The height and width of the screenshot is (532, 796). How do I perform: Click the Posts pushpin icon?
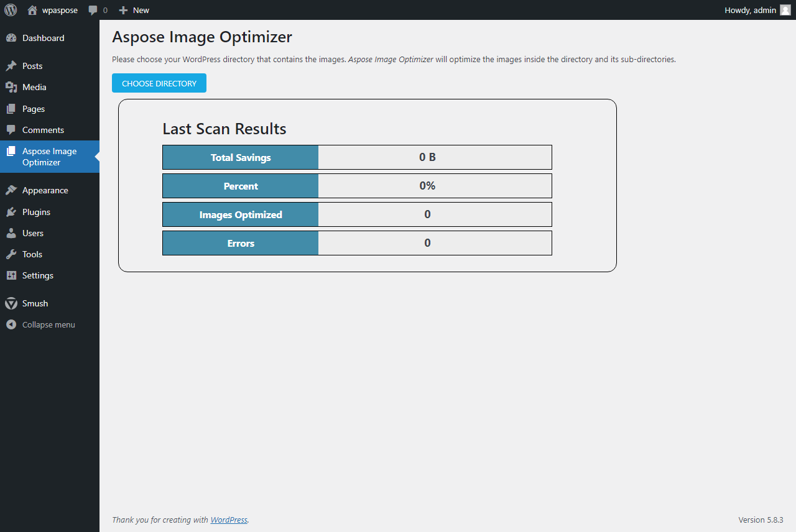pyautogui.click(x=11, y=66)
